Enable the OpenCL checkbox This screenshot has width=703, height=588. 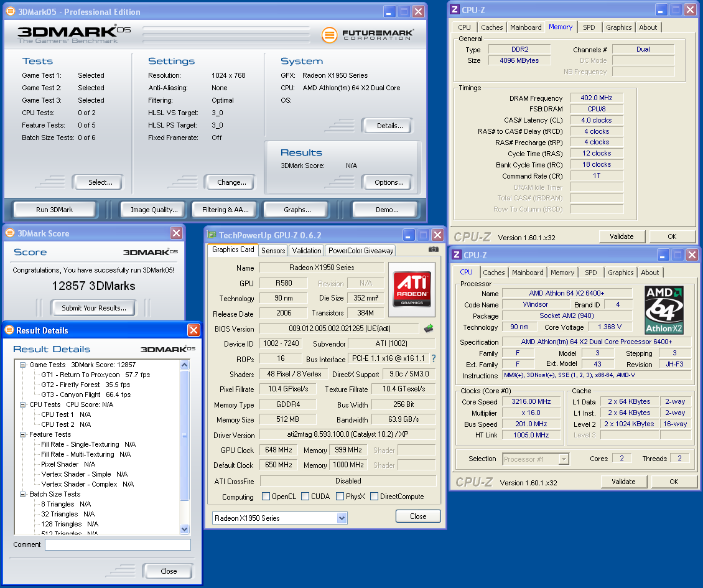click(266, 496)
